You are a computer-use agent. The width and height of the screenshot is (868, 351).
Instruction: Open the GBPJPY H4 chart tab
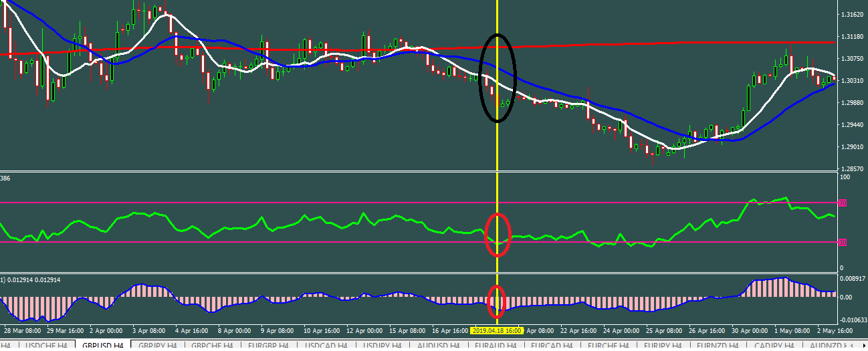(156, 346)
